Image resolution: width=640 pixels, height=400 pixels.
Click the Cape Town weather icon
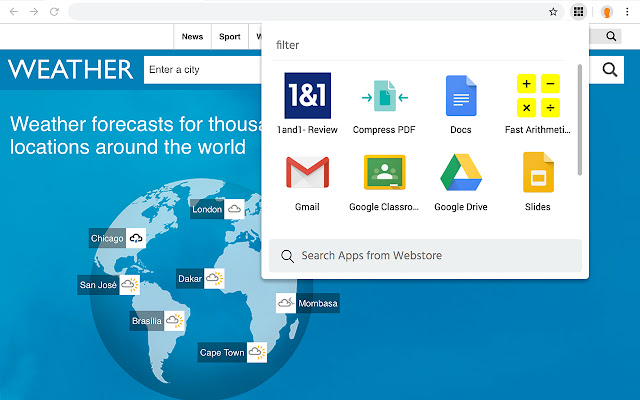[x=257, y=352]
